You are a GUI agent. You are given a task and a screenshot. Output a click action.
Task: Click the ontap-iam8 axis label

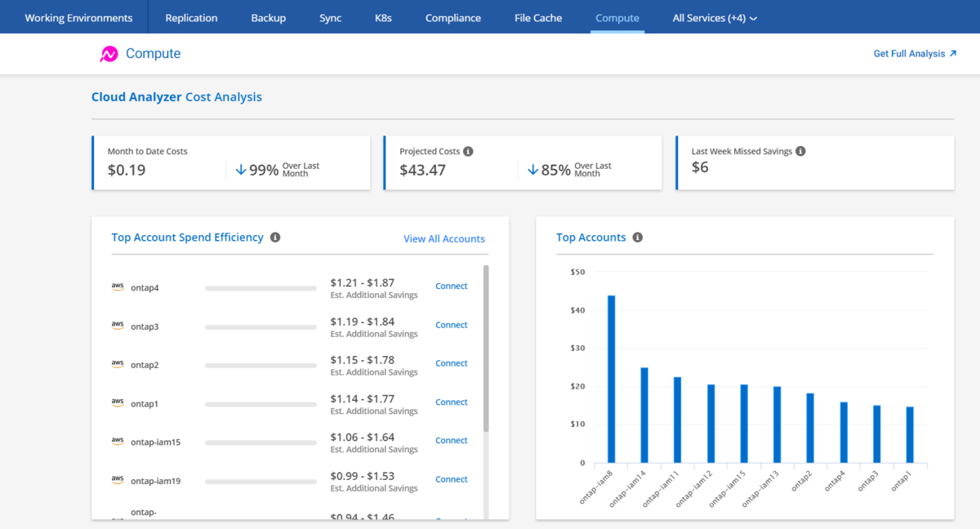(596, 486)
